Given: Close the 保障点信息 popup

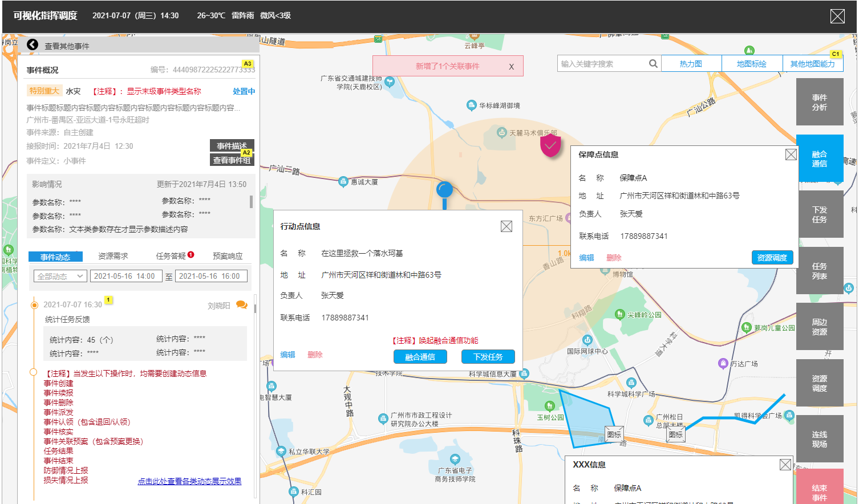Looking at the screenshot, I should coord(791,155).
